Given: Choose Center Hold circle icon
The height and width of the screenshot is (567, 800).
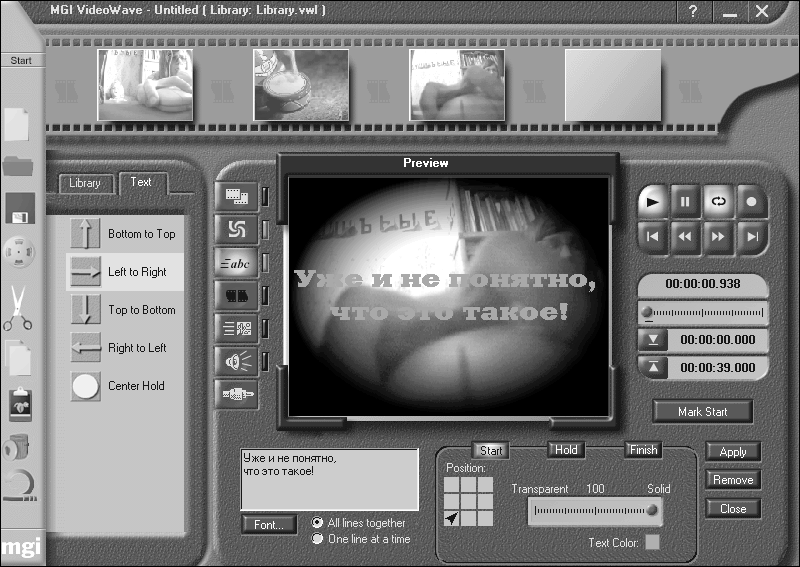Looking at the screenshot, I should (85, 386).
